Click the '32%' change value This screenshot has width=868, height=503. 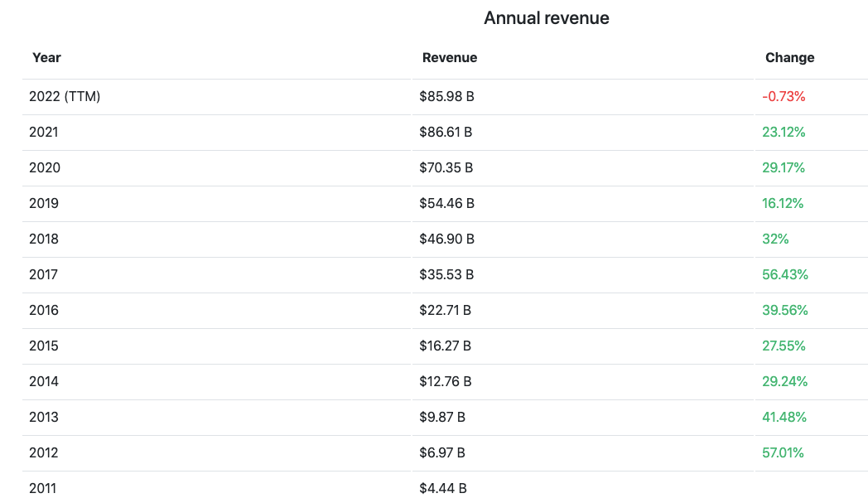[775, 239]
